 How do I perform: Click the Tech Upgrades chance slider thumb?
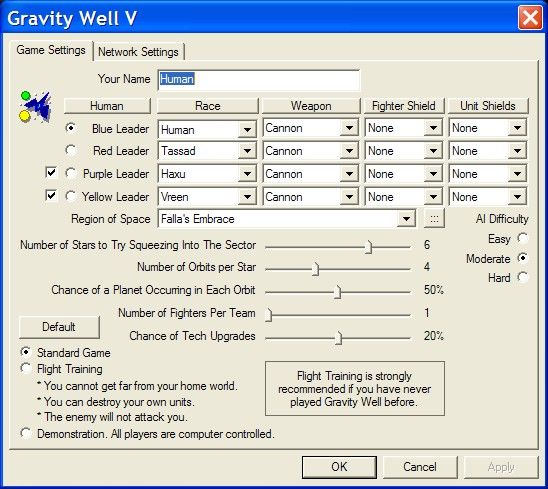click(x=338, y=338)
